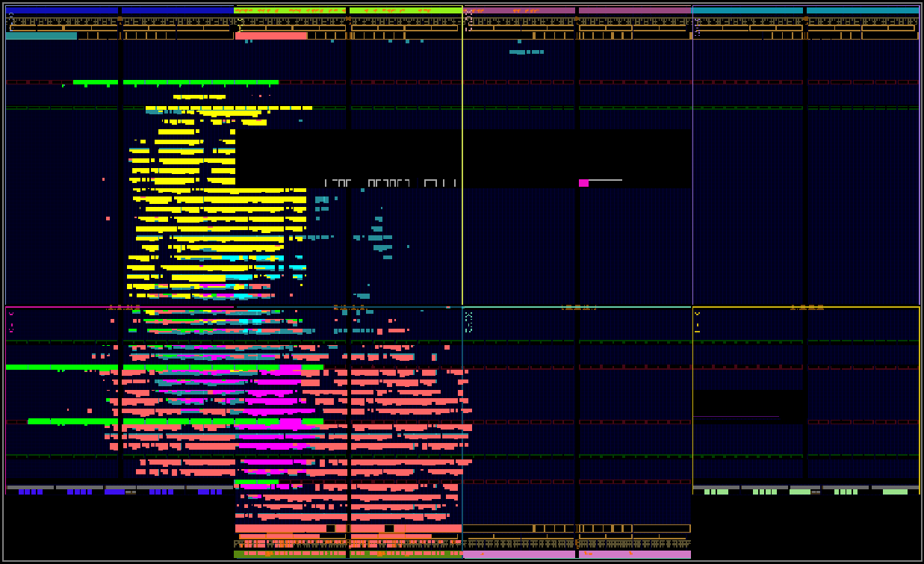The height and width of the screenshot is (564, 924).
Task: Click the white bracket glyphs in the black block
Action: (x=390, y=183)
